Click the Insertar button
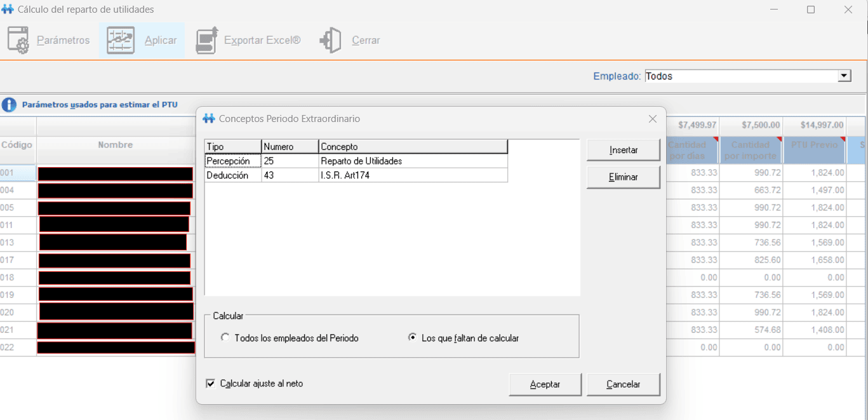868x420 pixels. click(624, 151)
